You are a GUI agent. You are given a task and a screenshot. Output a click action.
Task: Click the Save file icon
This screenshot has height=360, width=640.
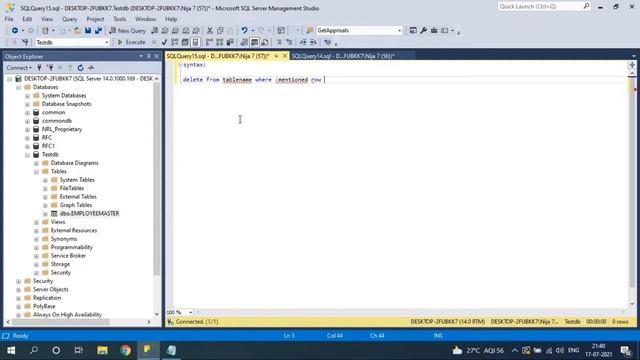point(88,31)
